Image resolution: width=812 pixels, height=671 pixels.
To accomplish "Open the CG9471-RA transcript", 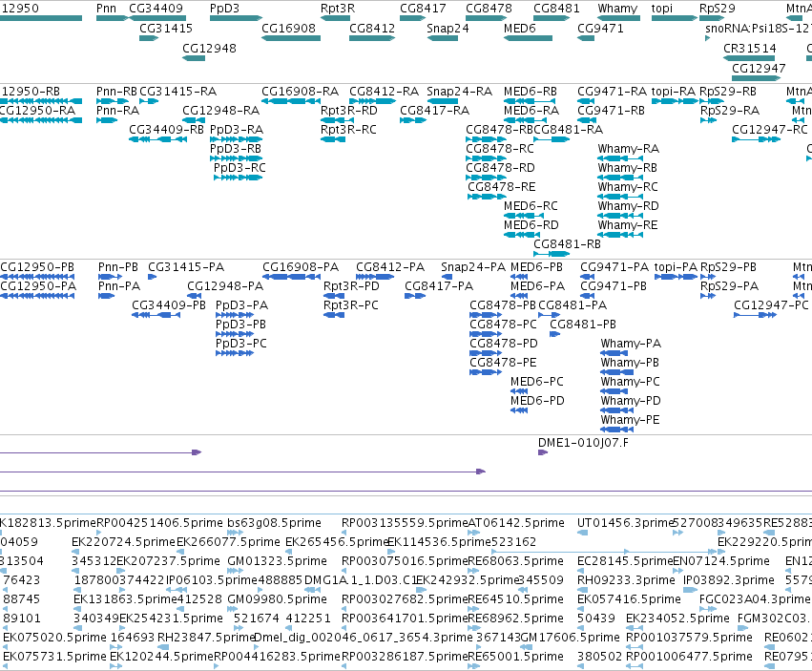I will pyautogui.click(x=586, y=101).
